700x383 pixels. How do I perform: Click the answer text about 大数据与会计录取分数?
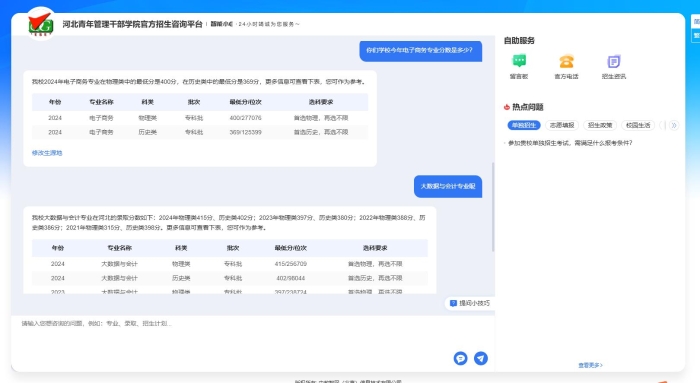[229, 222]
